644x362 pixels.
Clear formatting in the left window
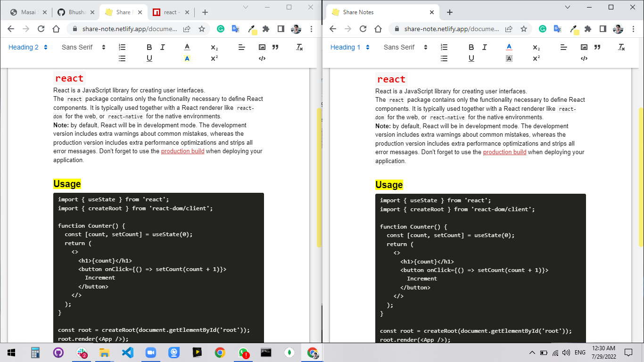click(x=299, y=47)
